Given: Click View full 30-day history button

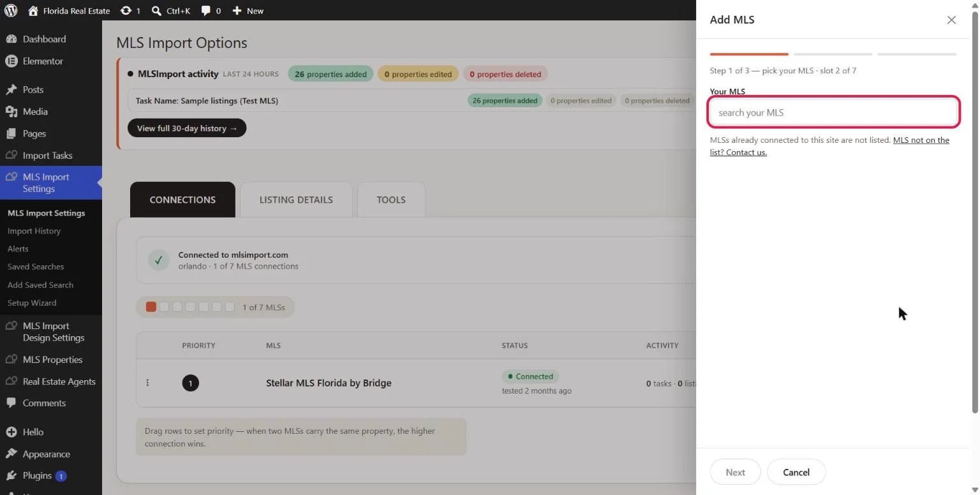Looking at the screenshot, I should click(x=187, y=128).
